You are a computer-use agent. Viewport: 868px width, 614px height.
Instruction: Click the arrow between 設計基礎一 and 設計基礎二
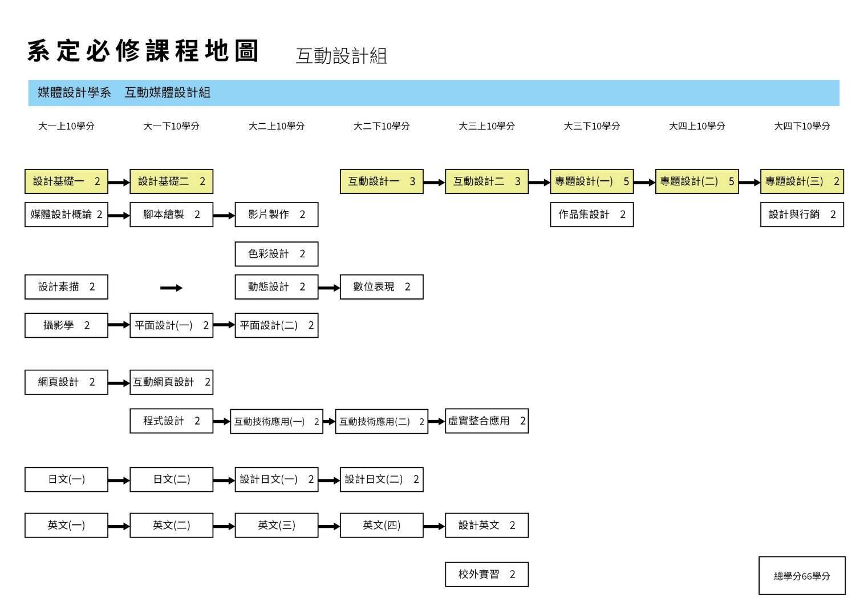[x=119, y=183]
